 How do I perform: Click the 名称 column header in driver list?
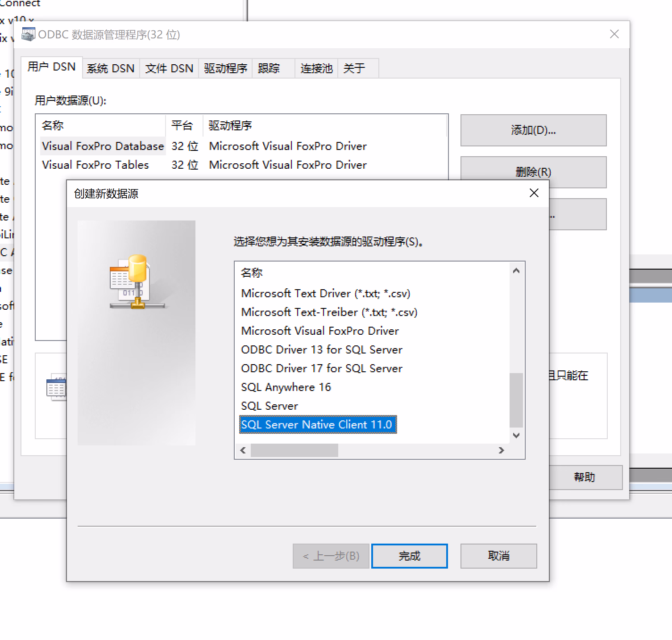tap(252, 273)
